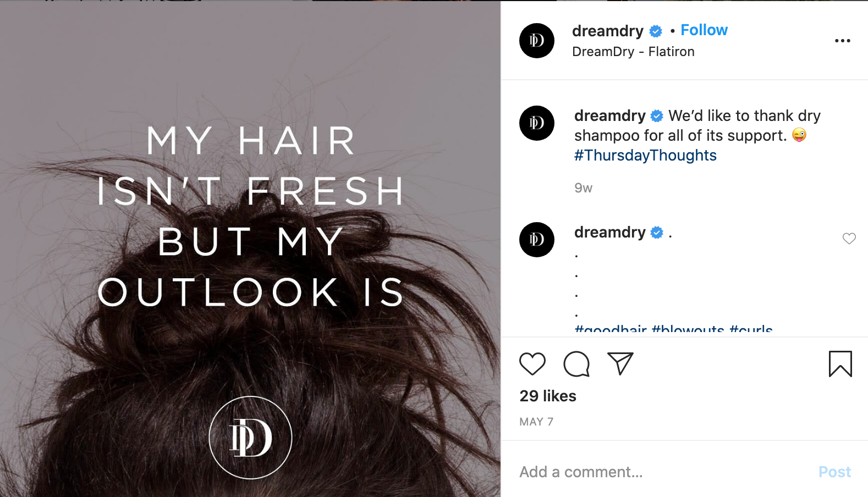Like the post with the heart icon
Viewport: 868px width, 497px height.
click(532, 364)
